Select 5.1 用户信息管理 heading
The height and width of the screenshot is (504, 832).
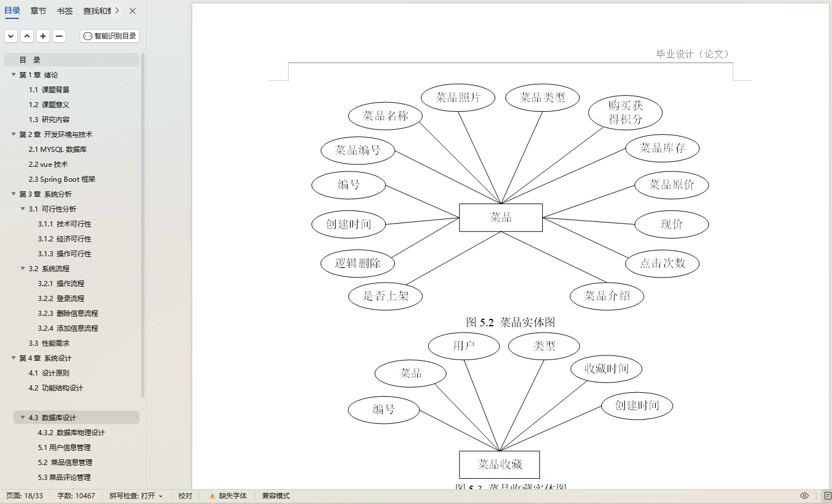(64, 447)
